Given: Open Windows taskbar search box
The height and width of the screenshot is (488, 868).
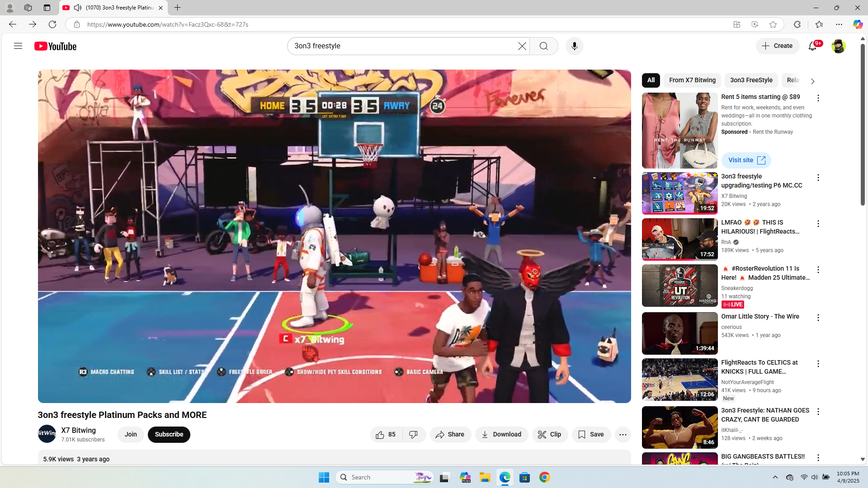Looking at the screenshot, I should click(x=385, y=477).
